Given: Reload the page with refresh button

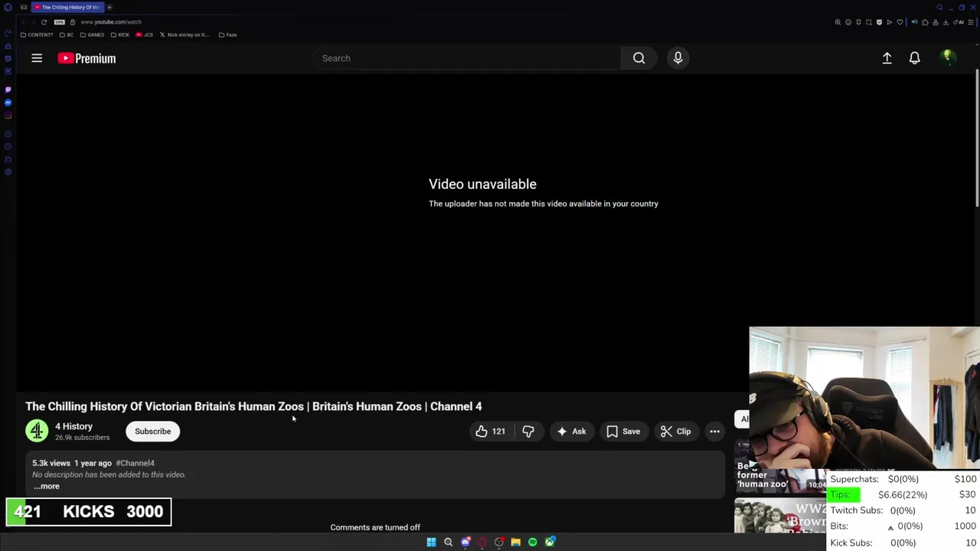Looking at the screenshot, I should coord(44,22).
